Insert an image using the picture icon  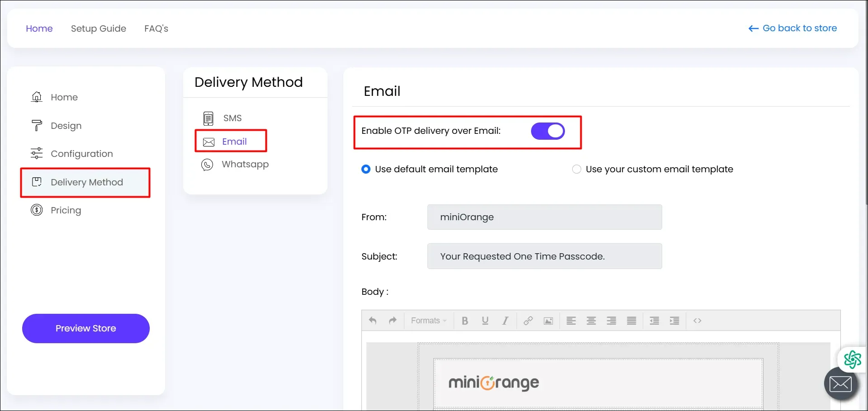pos(548,321)
